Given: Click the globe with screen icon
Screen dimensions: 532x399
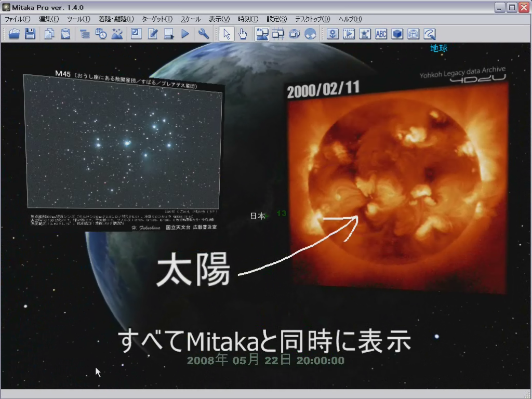Looking at the screenshot, I should click(295, 34).
